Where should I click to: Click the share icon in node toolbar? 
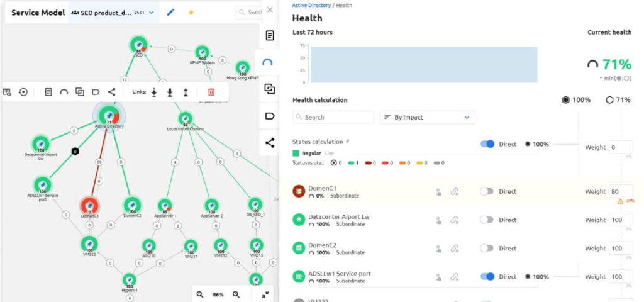coord(112,92)
